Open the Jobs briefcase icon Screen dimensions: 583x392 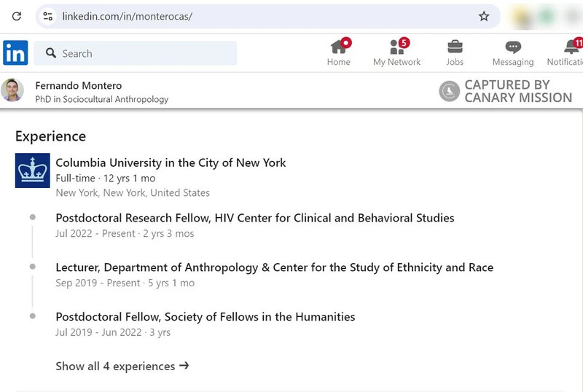coord(455,47)
